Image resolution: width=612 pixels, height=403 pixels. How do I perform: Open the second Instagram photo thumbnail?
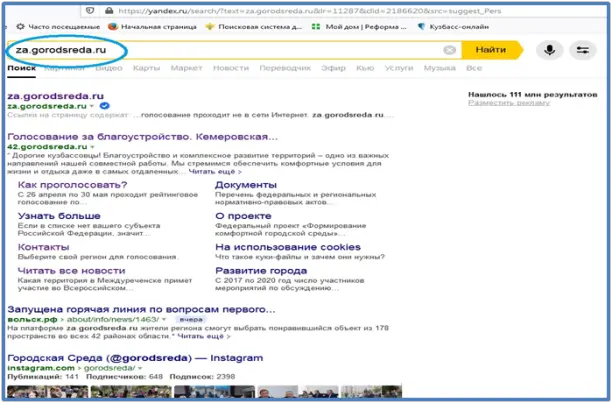pos(131,392)
